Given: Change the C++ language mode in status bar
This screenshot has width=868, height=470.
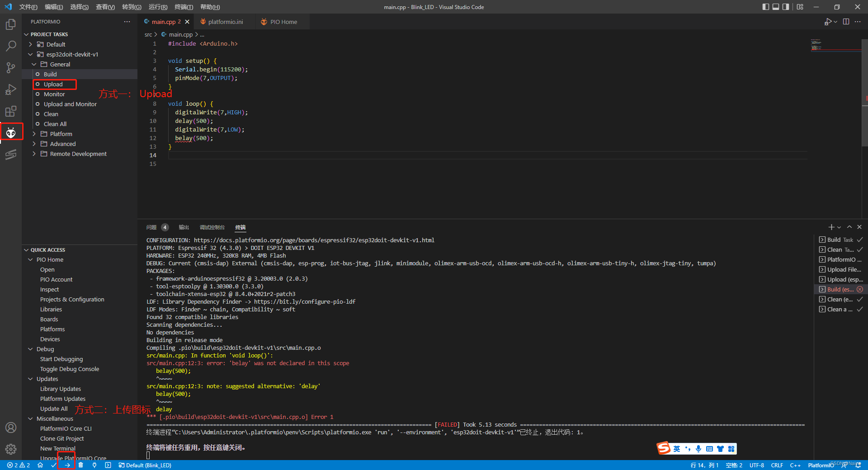Looking at the screenshot, I should pyautogui.click(x=795, y=465).
